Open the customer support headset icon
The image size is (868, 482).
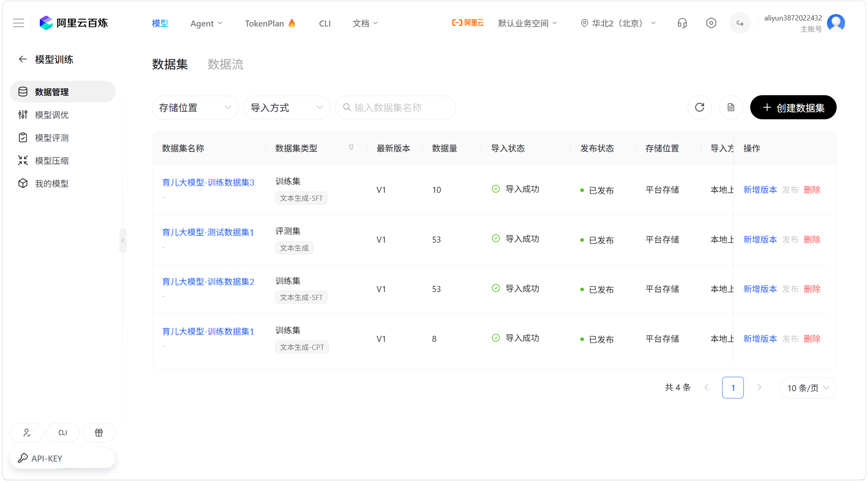click(682, 23)
